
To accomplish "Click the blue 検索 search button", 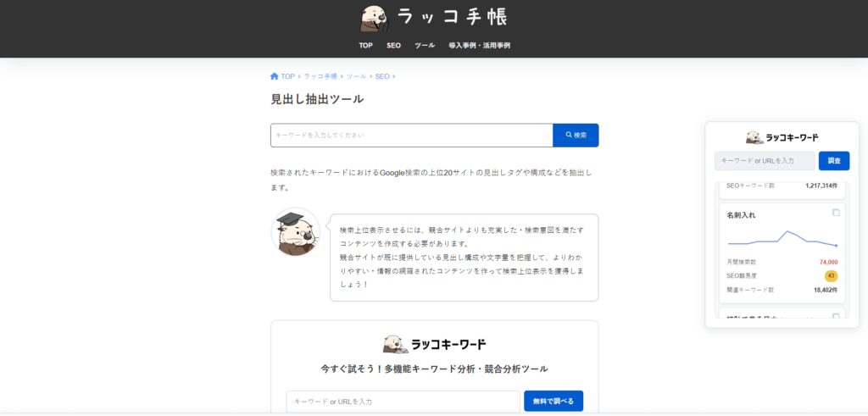I will click(576, 135).
